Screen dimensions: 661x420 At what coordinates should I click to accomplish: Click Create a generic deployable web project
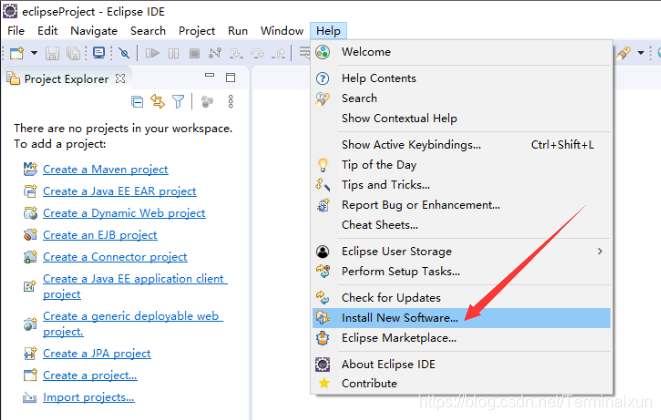[132, 324]
